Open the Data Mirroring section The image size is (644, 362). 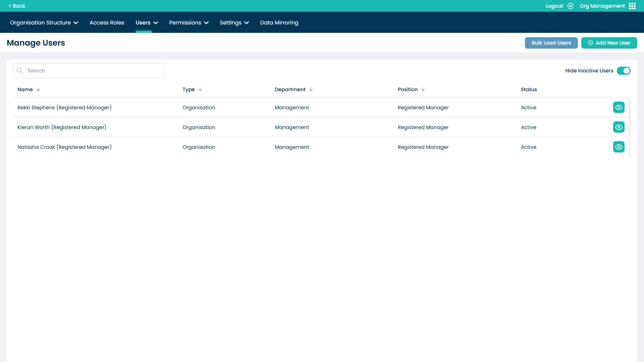[279, 22]
